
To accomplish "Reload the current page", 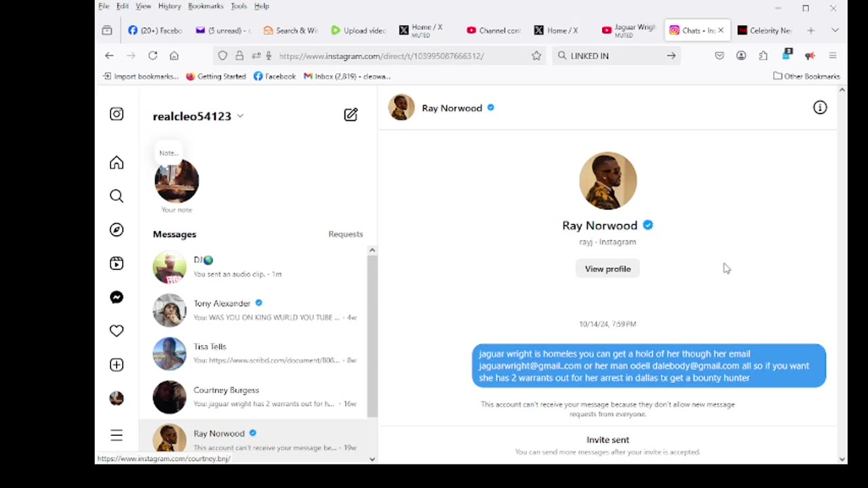I will (153, 56).
